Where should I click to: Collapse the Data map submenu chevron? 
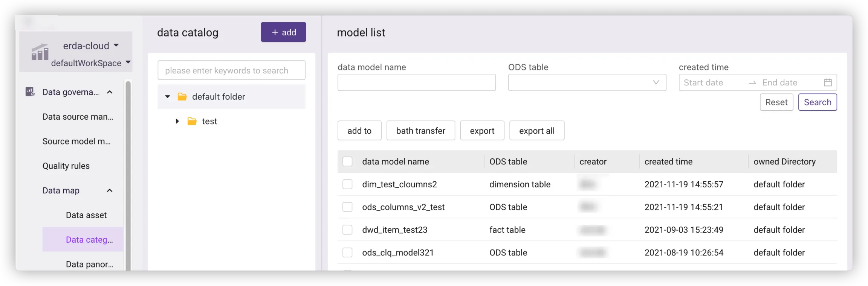[x=110, y=190]
